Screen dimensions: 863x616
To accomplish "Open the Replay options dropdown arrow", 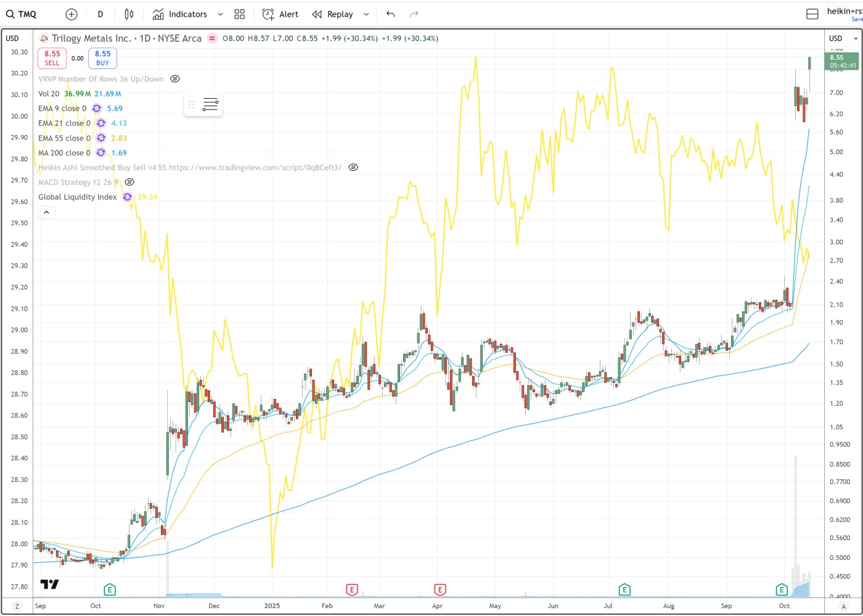I will pos(366,14).
